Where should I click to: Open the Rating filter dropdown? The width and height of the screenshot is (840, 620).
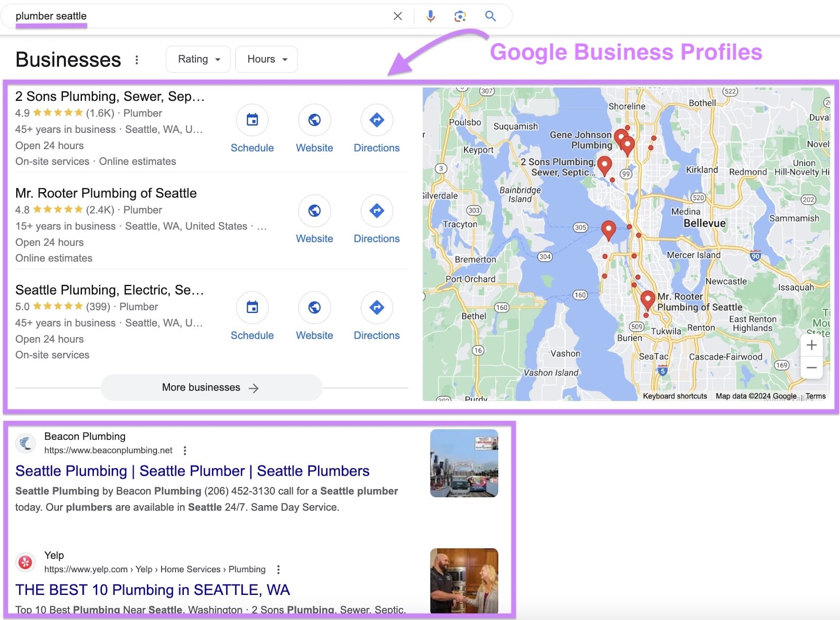[x=197, y=59]
